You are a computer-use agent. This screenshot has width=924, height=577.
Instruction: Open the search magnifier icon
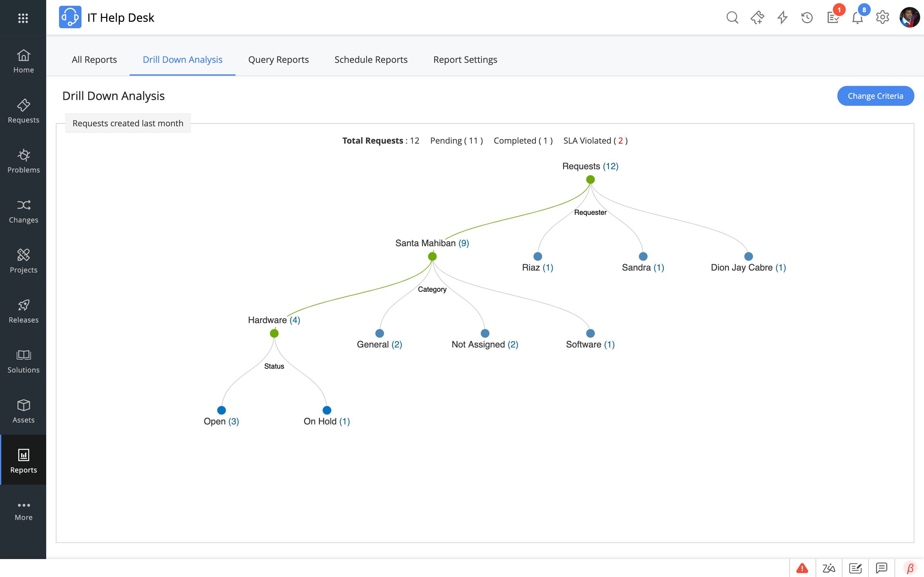[732, 18]
